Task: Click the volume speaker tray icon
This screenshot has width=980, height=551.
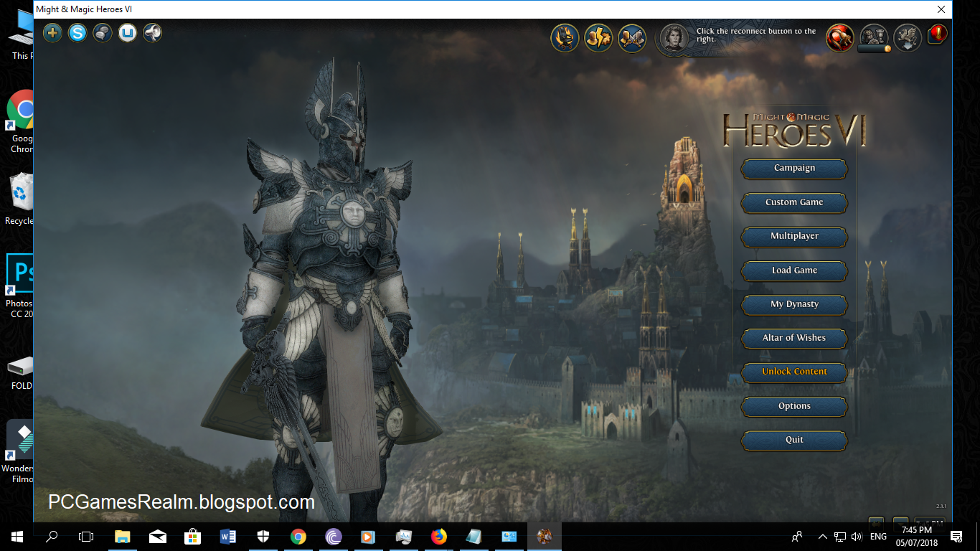Action: pyautogui.click(x=856, y=536)
